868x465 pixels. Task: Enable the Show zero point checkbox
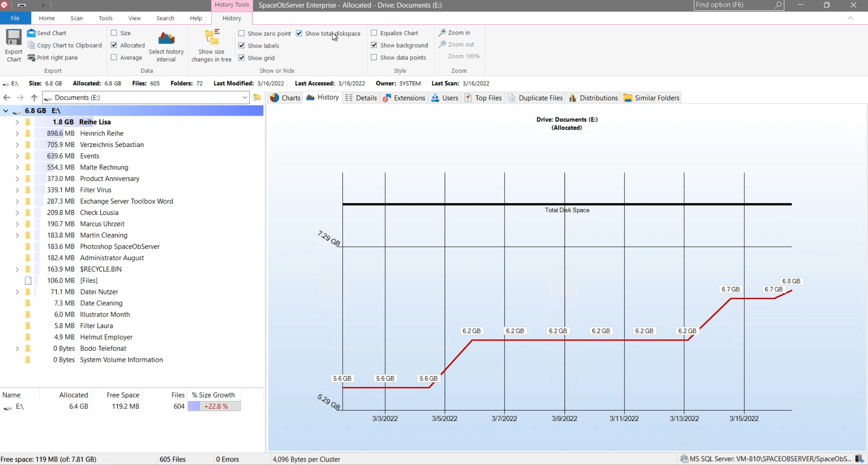[x=242, y=33]
